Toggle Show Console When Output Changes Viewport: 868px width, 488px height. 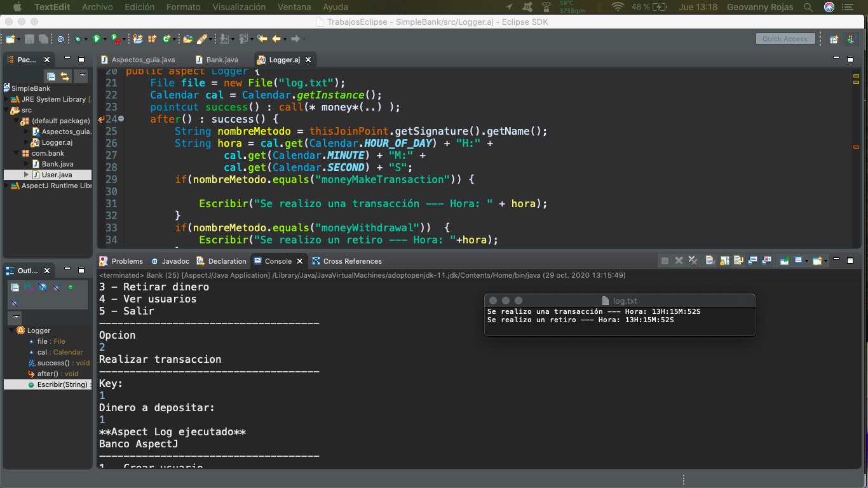pyautogui.click(x=753, y=261)
